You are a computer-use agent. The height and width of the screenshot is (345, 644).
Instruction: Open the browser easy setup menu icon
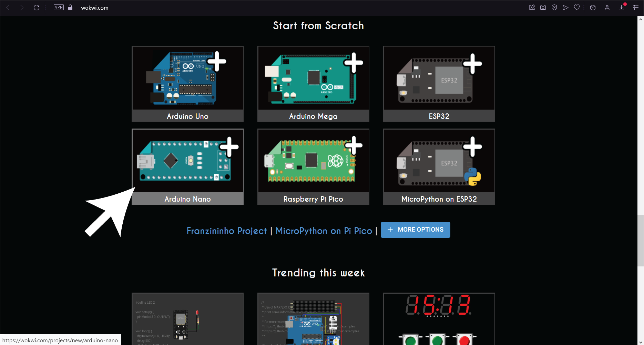click(x=636, y=7)
